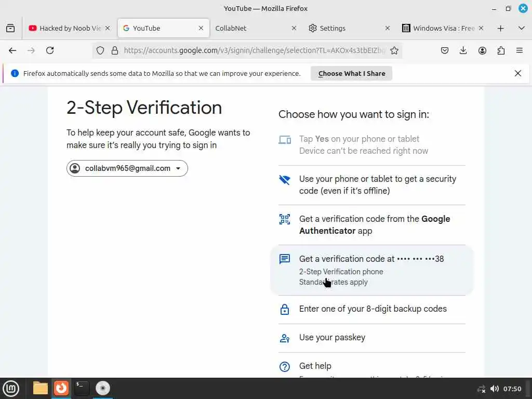Choose security code from phone or tablet
Viewport: 532px width, 399px height.
[x=372, y=185]
